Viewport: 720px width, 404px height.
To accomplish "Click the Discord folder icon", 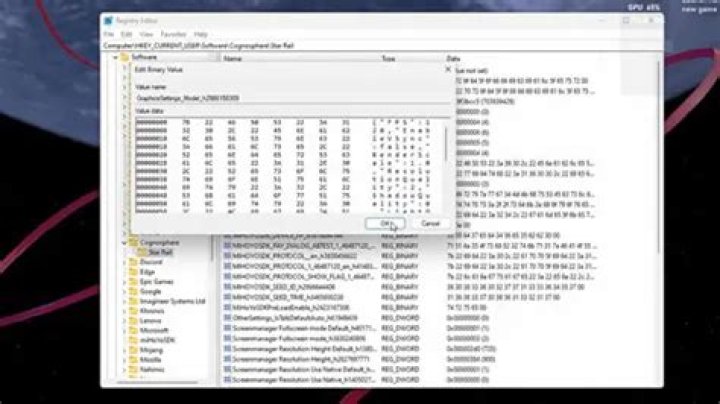I will click(134, 262).
